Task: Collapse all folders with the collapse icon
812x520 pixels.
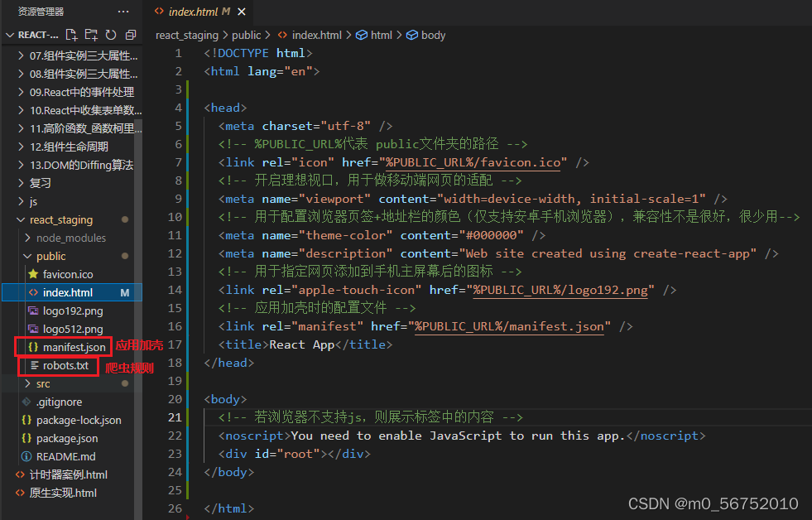Action: pos(131,35)
